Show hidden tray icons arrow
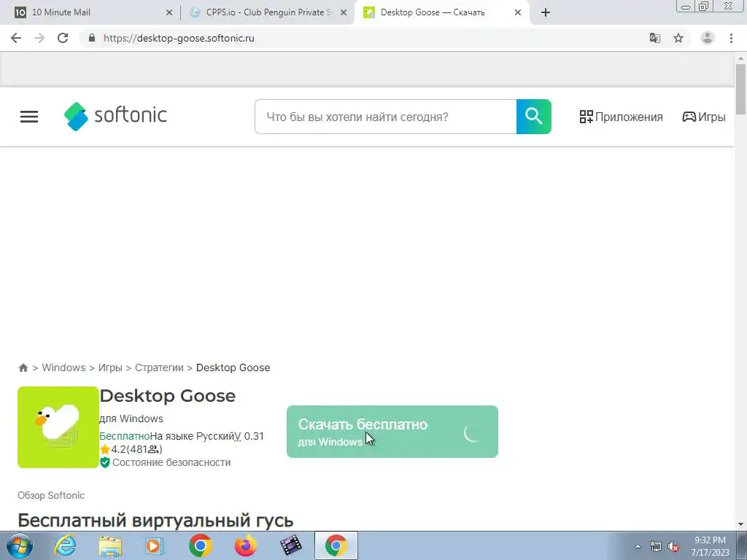This screenshot has width=747, height=560. (x=638, y=546)
